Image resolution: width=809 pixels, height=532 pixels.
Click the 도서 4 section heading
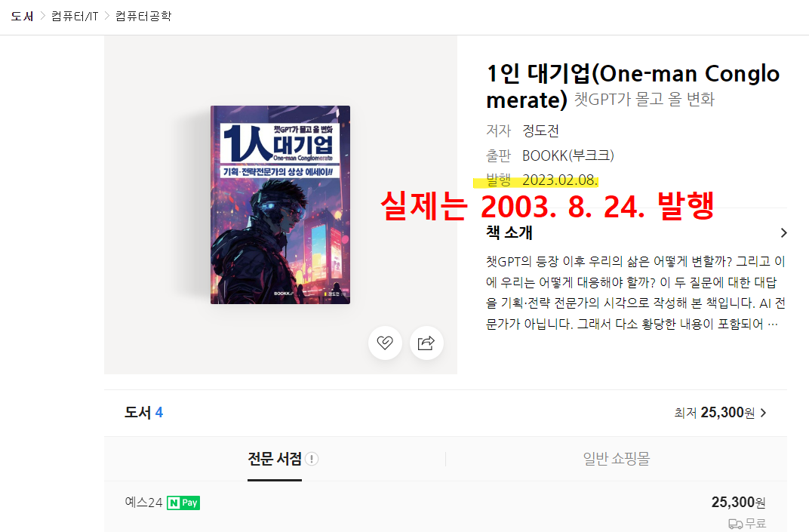coord(143,413)
